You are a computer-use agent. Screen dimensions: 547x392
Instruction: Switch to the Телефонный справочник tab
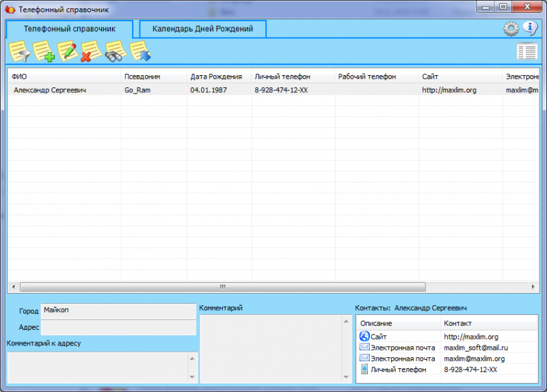pos(70,29)
